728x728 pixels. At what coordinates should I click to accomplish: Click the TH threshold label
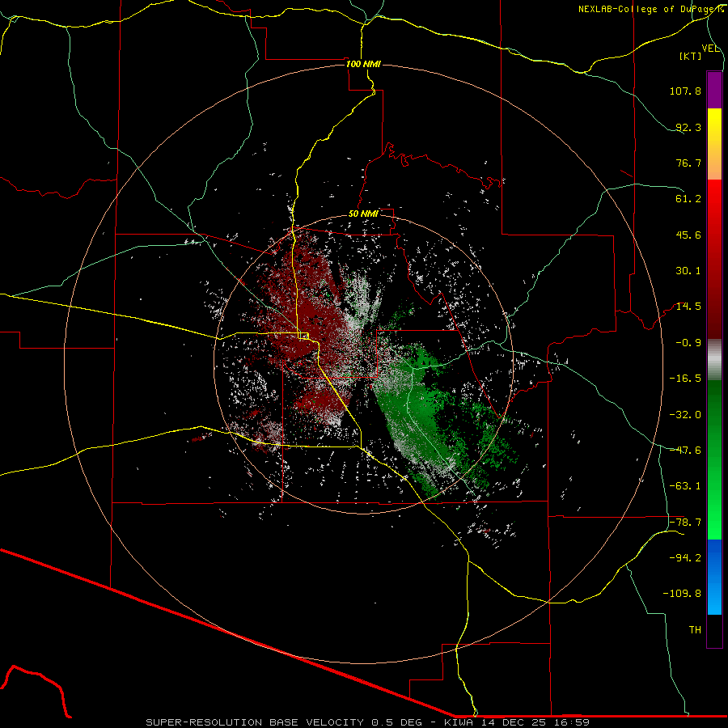[x=695, y=630]
